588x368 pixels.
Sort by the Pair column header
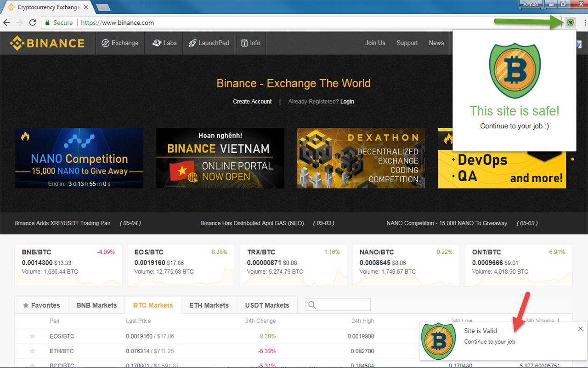(55, 321)
